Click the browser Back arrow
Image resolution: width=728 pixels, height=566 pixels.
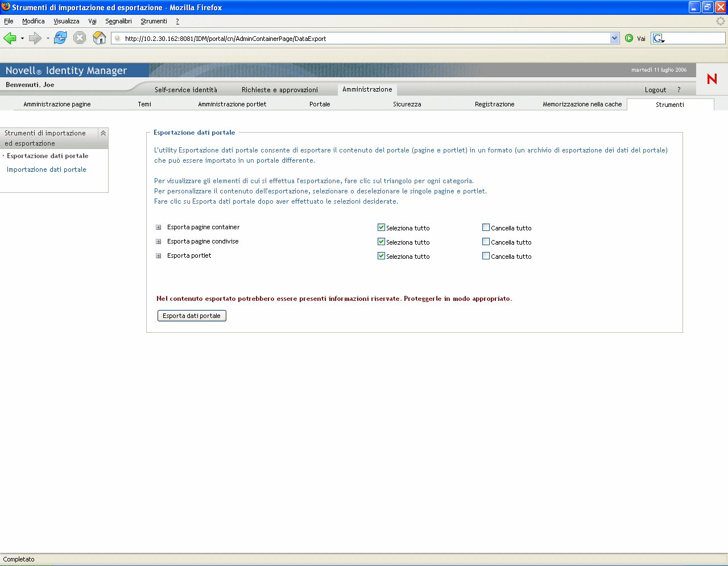click(10, 38)
